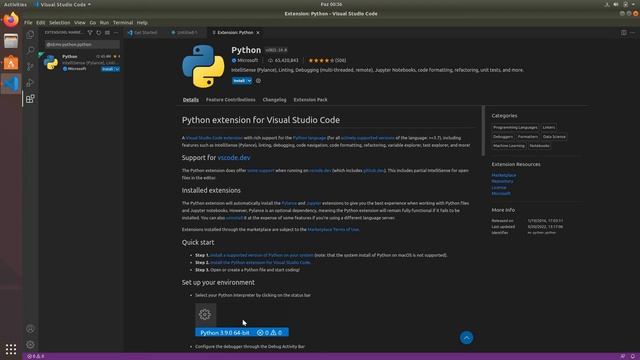The width and height of the screenshot is (640, 360).
Task: Click the Visual Studio Code dock icon
Action: click(x=11, y=84)
